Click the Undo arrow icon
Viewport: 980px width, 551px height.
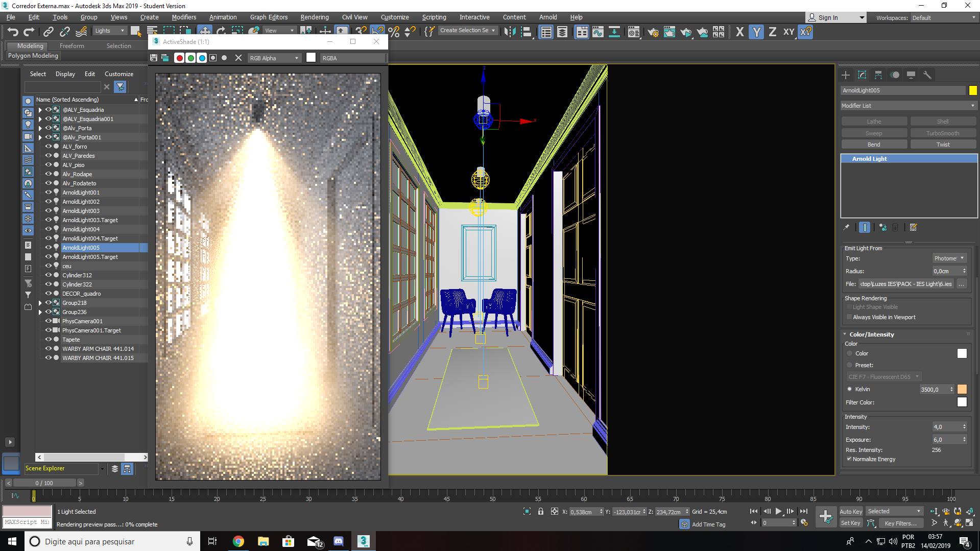tap(13, 32)
